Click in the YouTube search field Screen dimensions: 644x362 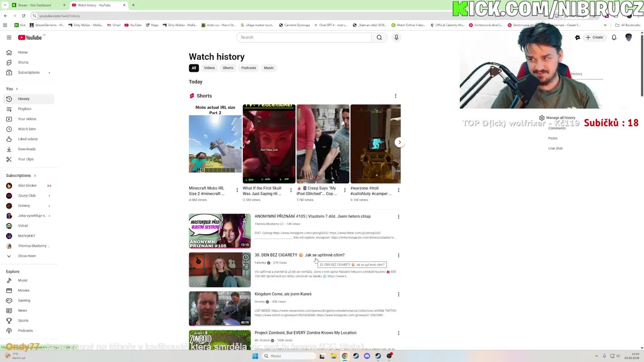(x=304, y=37)
